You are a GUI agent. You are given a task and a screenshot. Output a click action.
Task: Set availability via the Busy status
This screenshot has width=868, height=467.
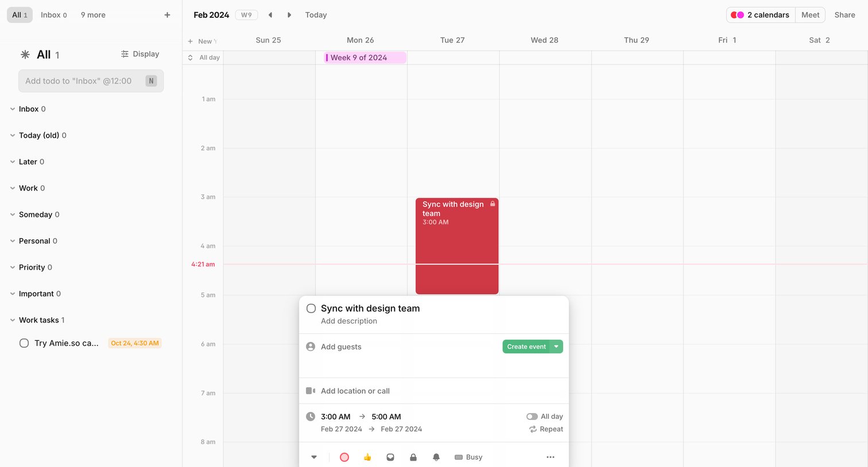click(468, 457)
